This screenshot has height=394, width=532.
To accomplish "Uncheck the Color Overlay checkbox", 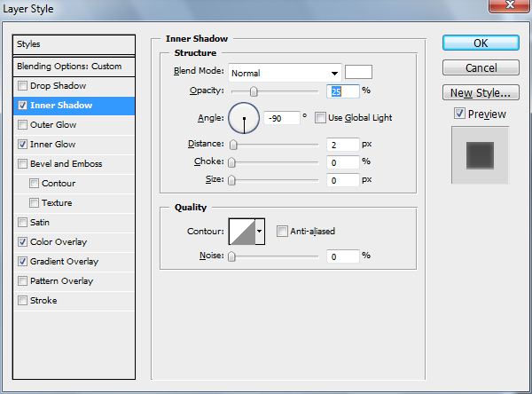I will click(x=22, y=242).
